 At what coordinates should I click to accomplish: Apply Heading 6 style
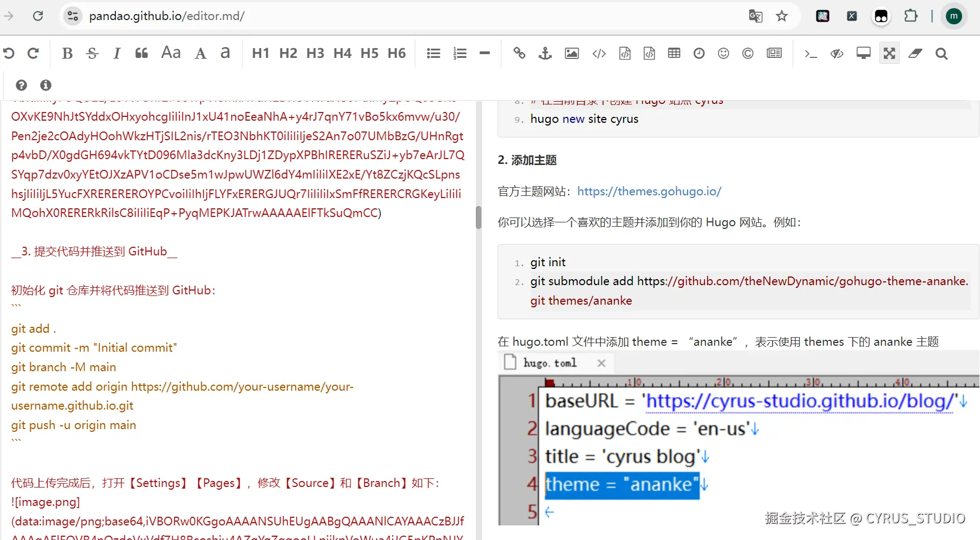[x=396, y=53]
